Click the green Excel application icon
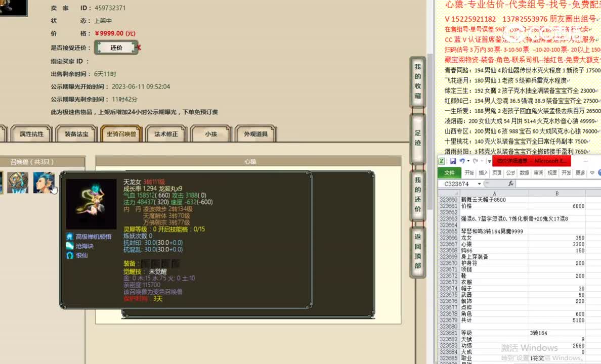This screenshot has width=601, height=364. pos(442,161)
